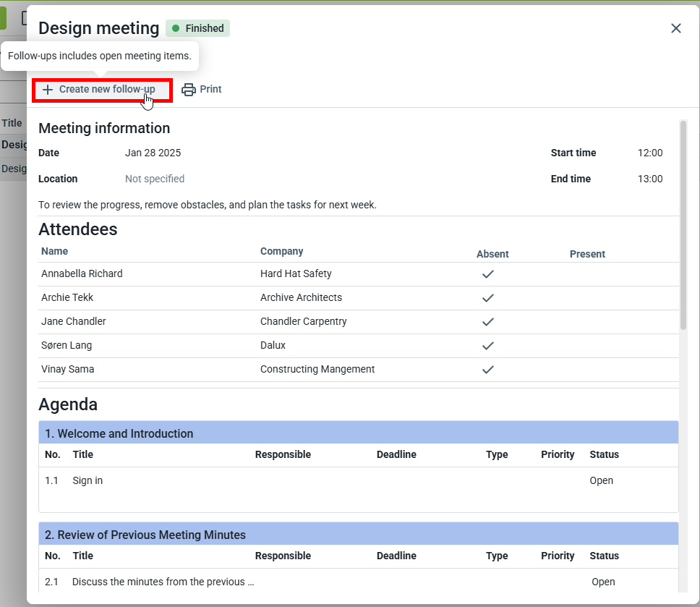Click the Not specified location value
700x607 pixels.
click(x=155, y=179)
